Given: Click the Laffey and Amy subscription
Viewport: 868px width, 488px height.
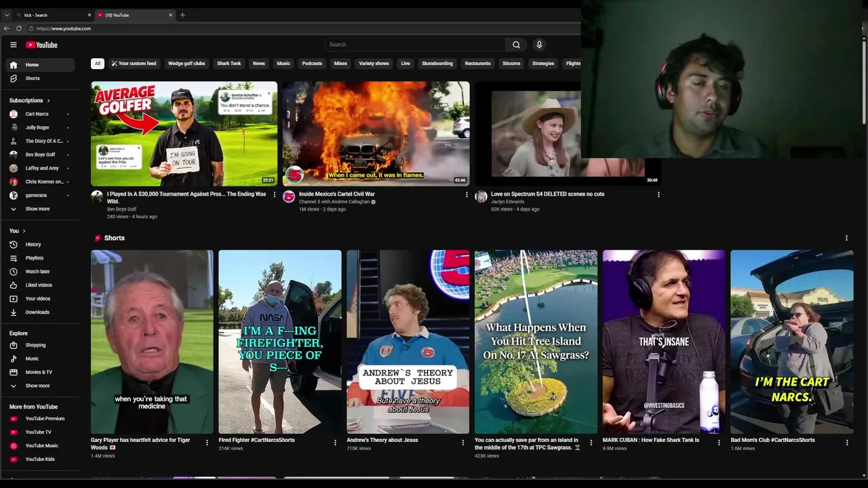Looking at the screenshot, I should 40,168.
